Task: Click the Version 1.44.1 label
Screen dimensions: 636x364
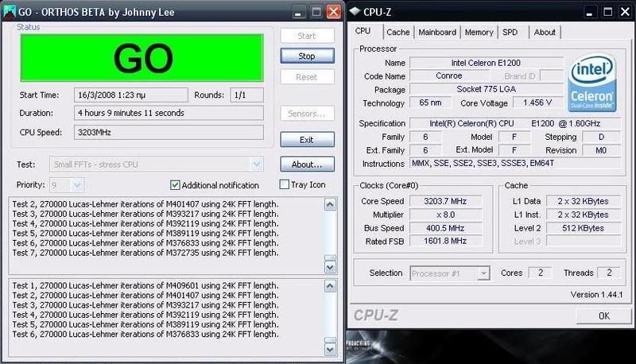Action: [x=596, y=295]
